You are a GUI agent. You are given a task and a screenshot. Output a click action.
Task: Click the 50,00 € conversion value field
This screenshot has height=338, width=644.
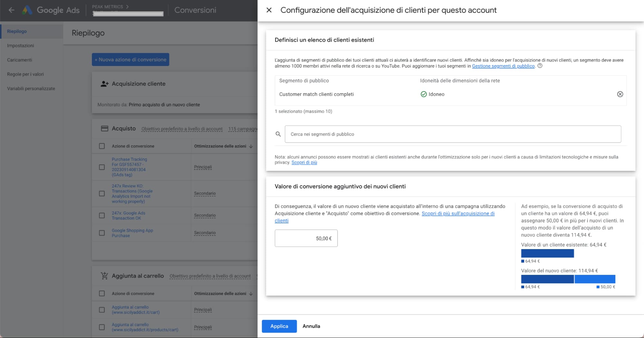pyautogui.click(x=306, y=238)
